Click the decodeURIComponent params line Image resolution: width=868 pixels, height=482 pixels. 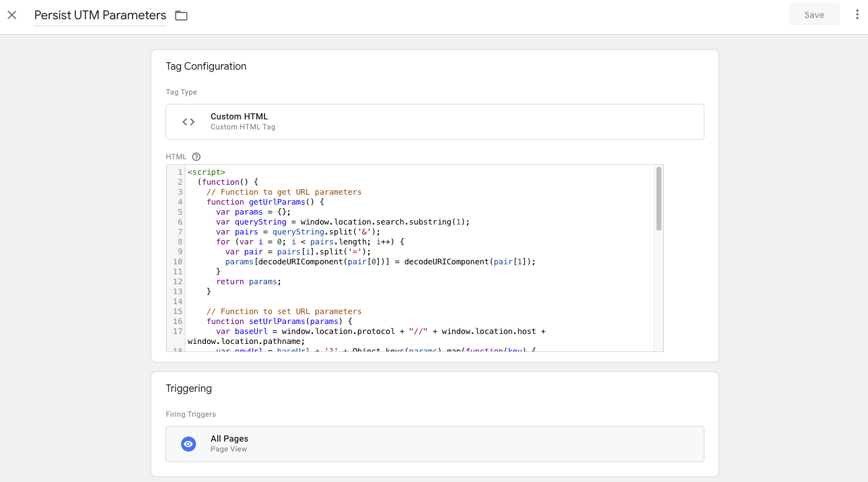380,262
